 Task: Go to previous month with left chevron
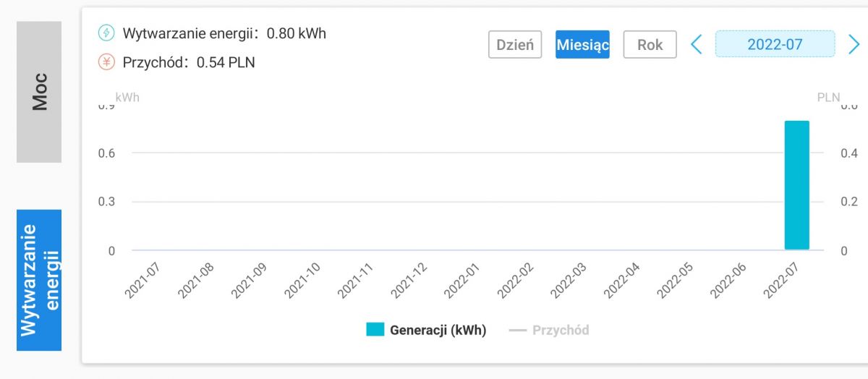tap(696, 45)
